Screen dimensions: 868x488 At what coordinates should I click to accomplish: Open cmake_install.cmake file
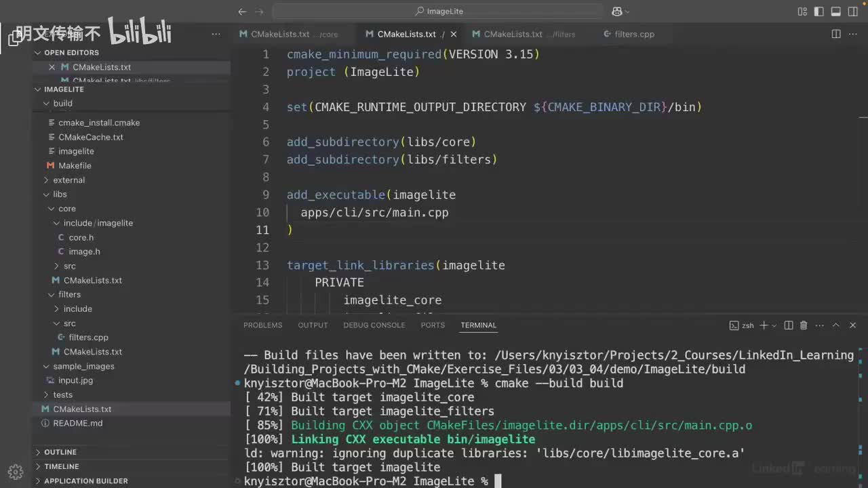click(99, 123)
